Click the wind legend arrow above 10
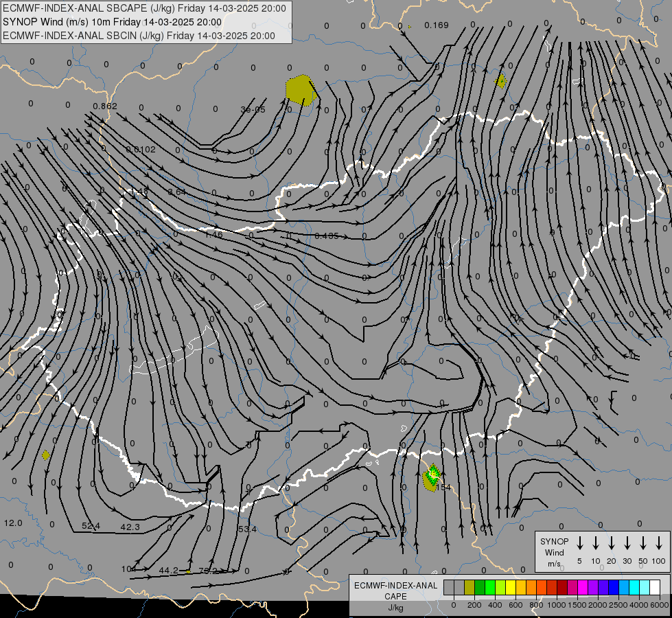672x618 pixels. (x=596, y=543)
